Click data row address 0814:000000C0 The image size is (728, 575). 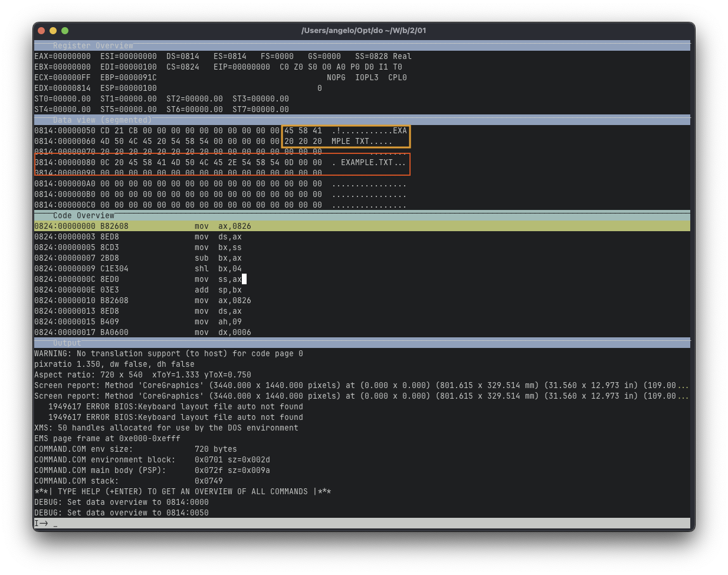(x=65, y=205)
